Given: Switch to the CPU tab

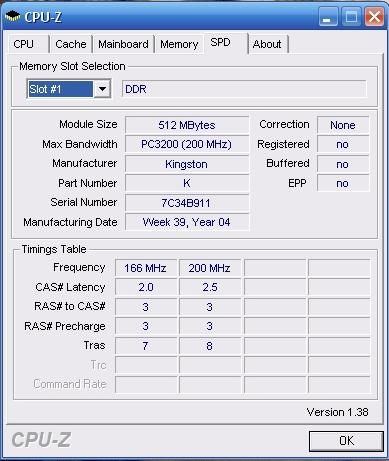Looking at the screenshot, I should 27,44.
